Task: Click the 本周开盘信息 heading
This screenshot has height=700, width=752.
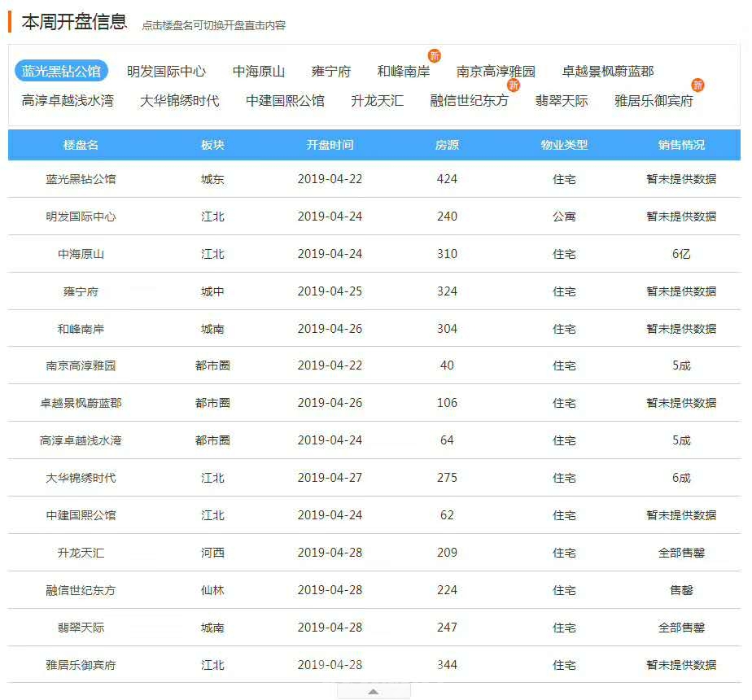Action: coord(74,22)
